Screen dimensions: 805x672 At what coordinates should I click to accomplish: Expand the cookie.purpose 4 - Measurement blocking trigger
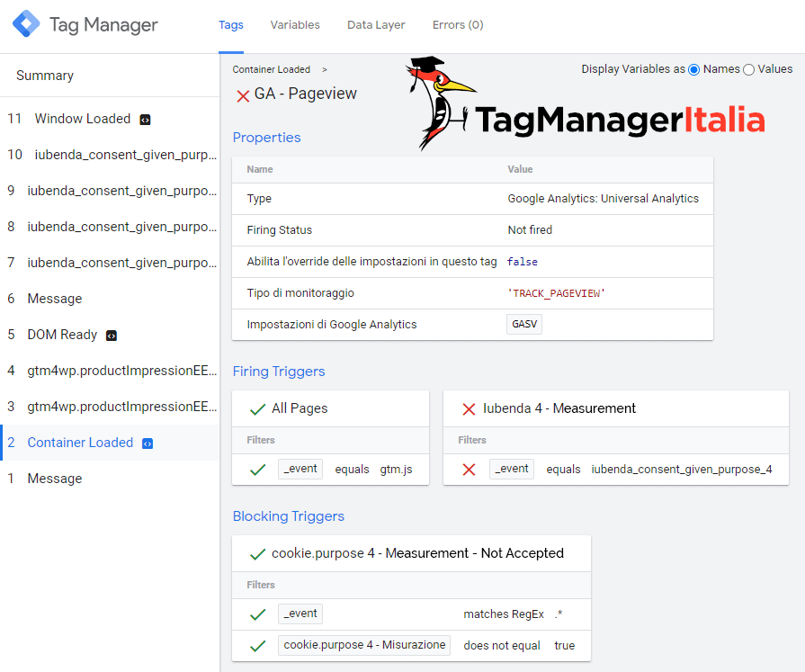point(411,553)
